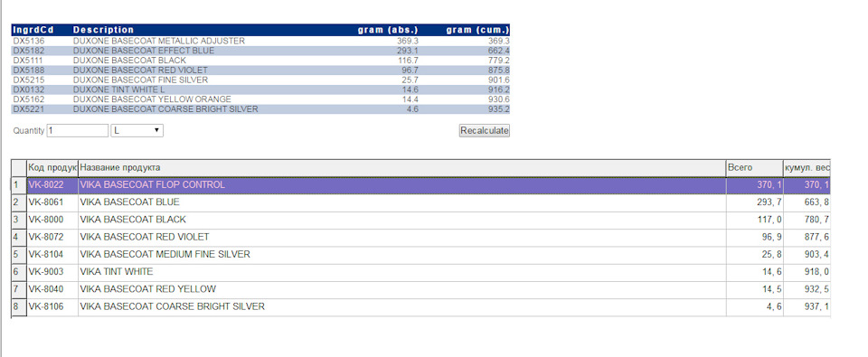Select ingredient code DX5182
The image size is (868, 357).
29,51
